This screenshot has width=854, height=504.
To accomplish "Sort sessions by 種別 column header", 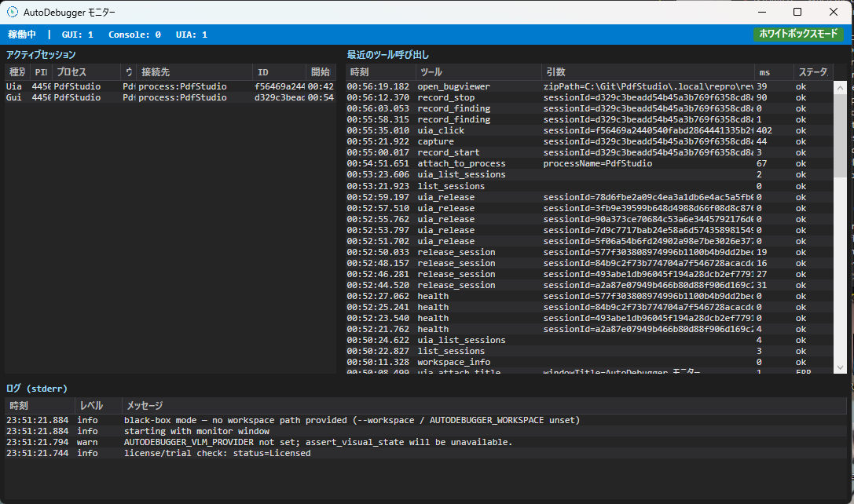I will click(x=16, y=72).
